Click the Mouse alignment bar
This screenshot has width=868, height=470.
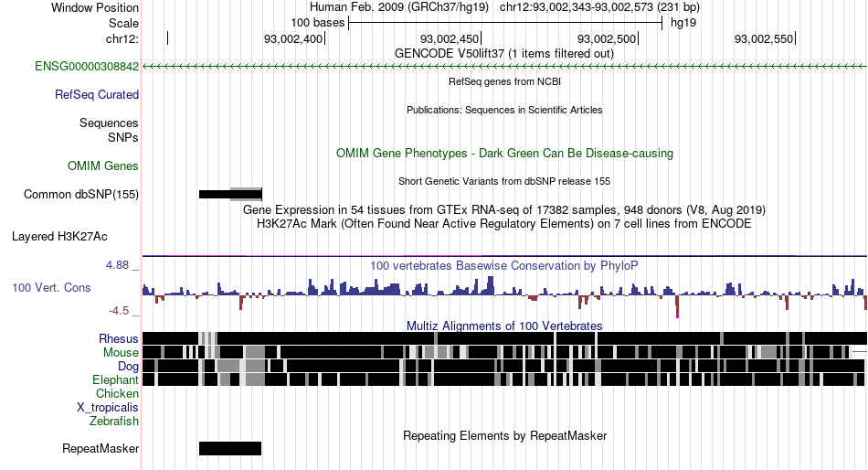coord(504,352)
